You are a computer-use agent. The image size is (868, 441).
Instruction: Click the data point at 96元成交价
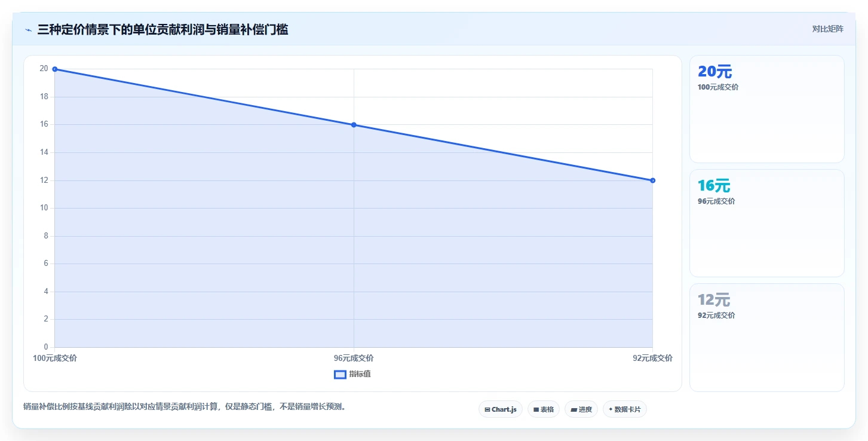[x=354, y=125]
